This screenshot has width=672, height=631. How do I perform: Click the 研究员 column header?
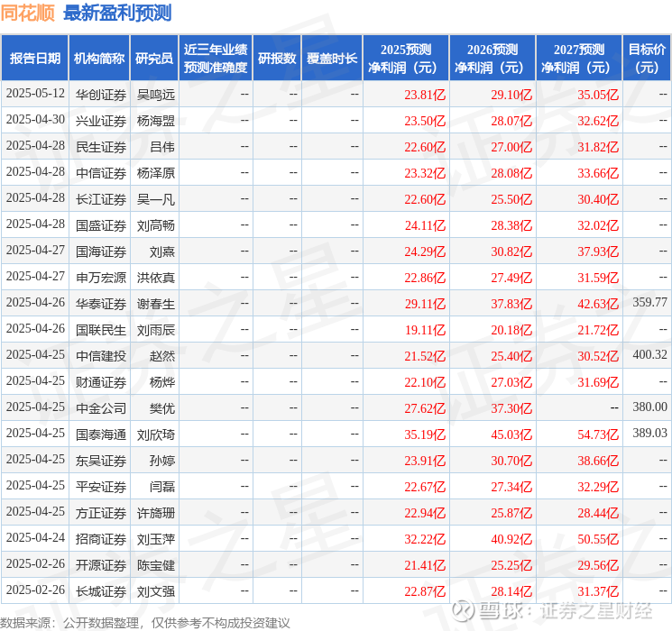point(154,59)
